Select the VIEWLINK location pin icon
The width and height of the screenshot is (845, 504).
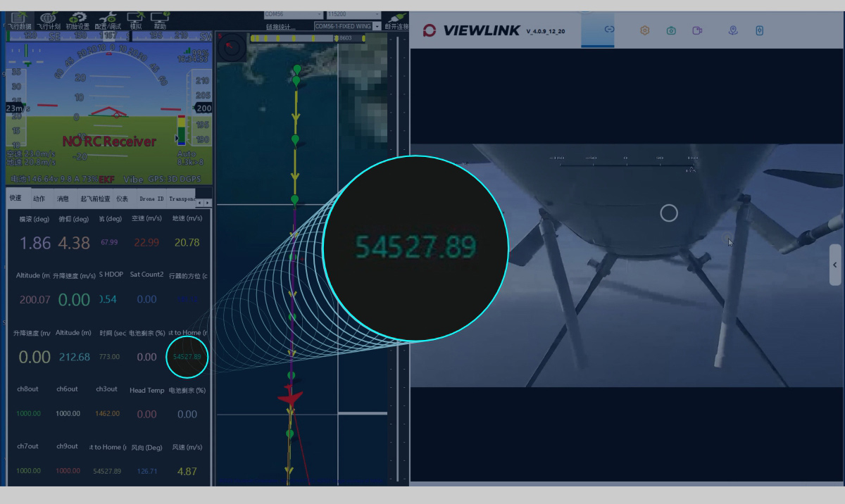734,30
